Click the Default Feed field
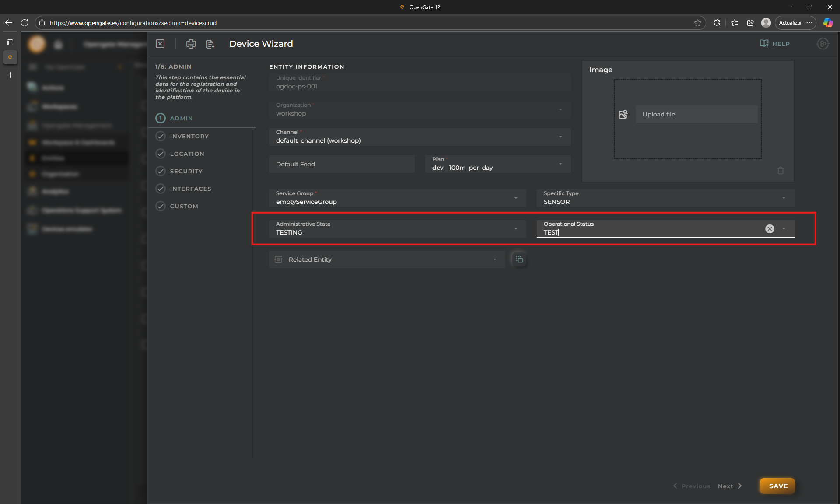Screen dimensions: 840x504 (342, 164)
